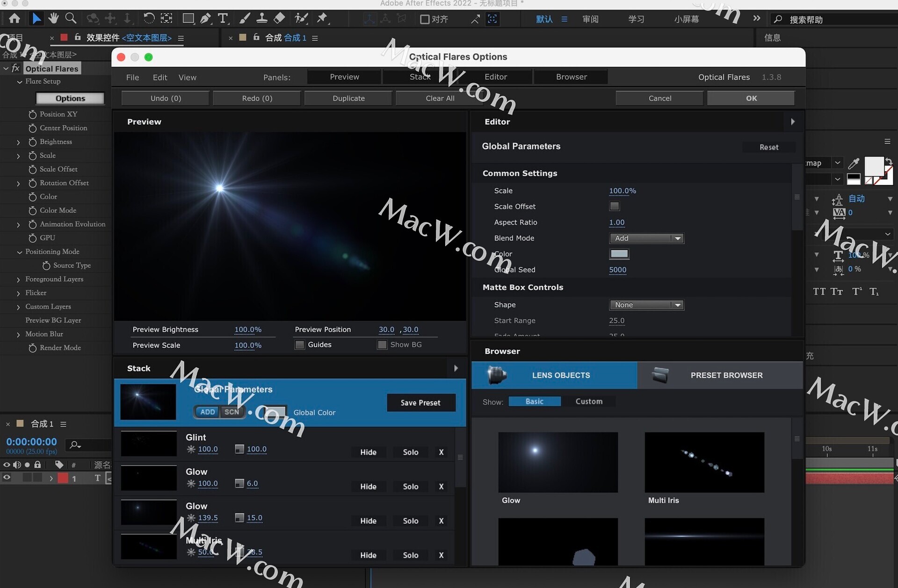Click the timeline search icon
898x588 pixels.
(75, 445)
